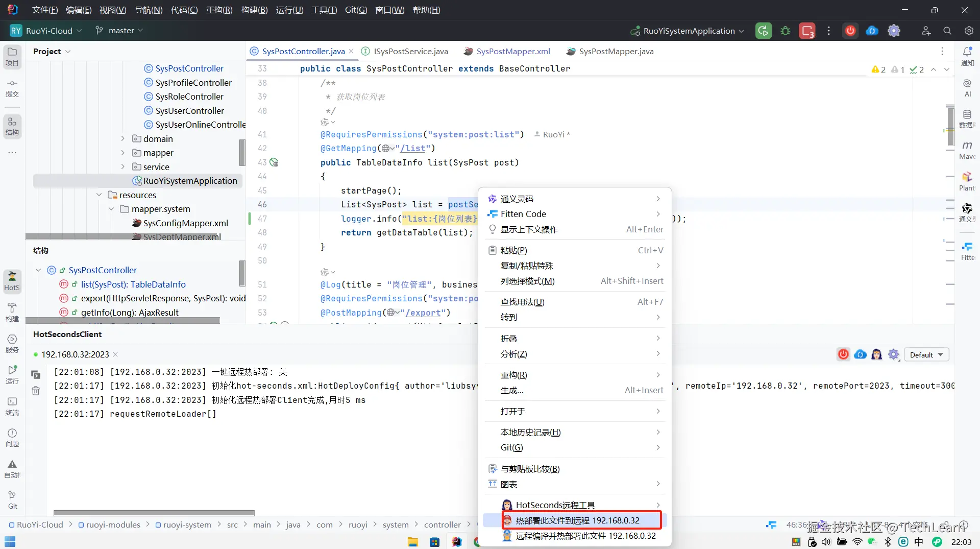The image size is (980, 549).
Task: Open the Terminal tool window
Action: point(12,407)
